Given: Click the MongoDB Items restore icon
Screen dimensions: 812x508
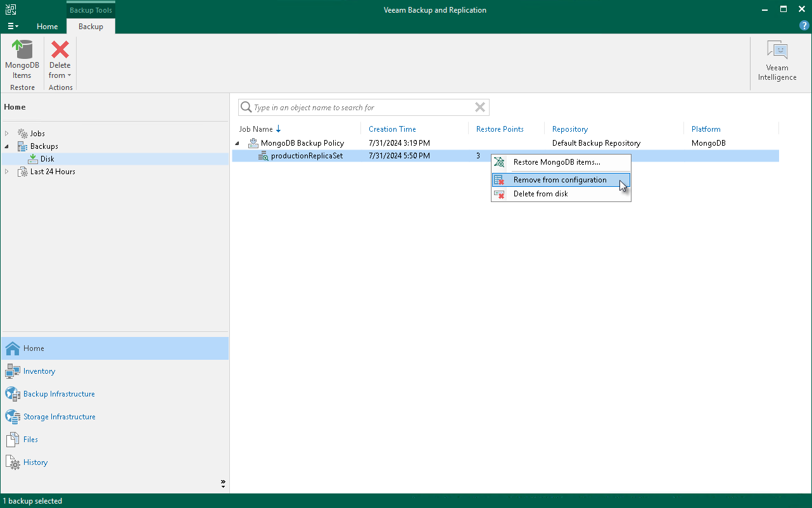Looking at the screenshot, I should 22,49.
